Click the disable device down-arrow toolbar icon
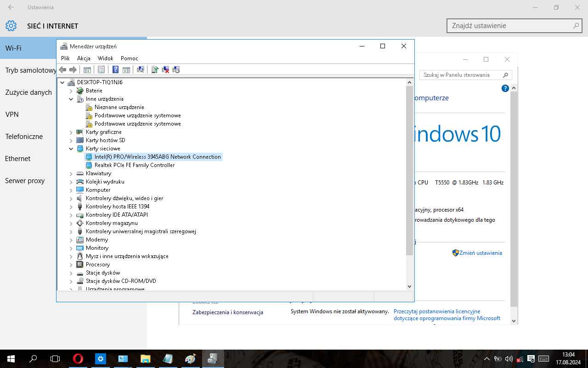 (176, 69)
